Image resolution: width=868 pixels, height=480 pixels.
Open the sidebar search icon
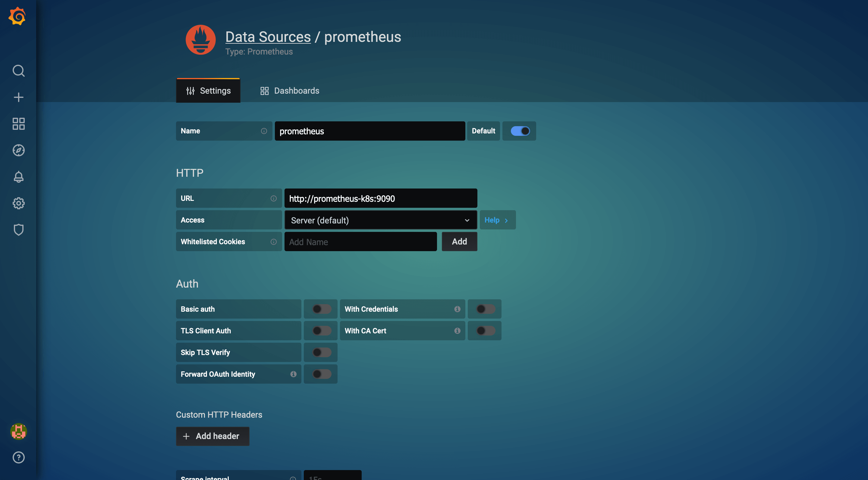18,71
